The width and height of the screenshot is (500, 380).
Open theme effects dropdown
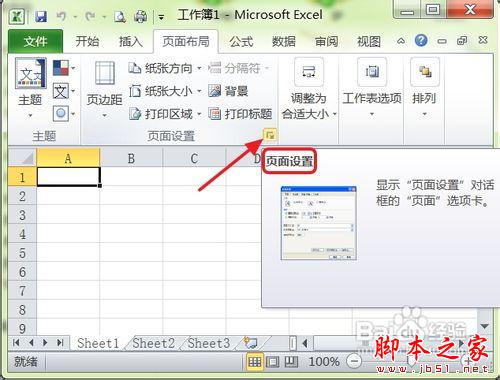pos(64,114)
